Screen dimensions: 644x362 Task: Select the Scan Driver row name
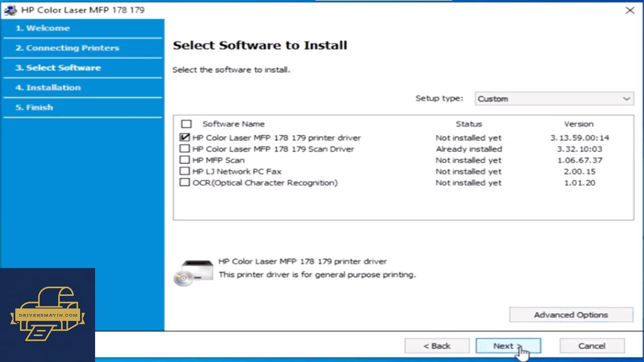273,149
